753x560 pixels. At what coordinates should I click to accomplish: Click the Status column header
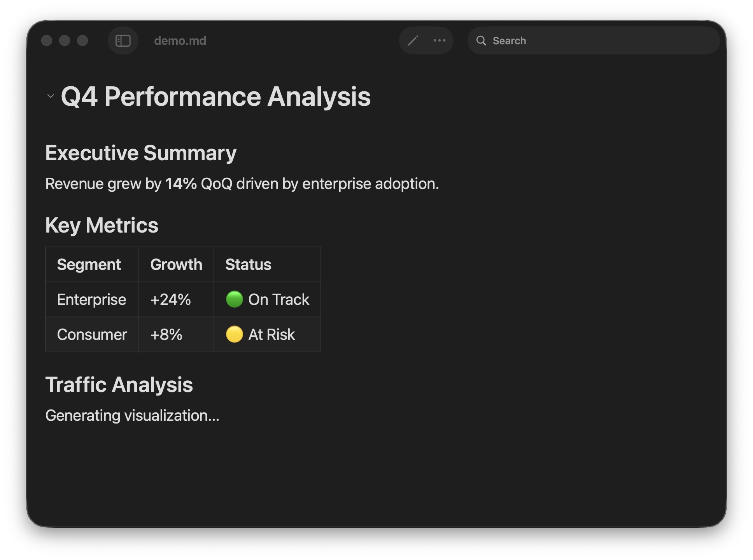coord(248,264)
